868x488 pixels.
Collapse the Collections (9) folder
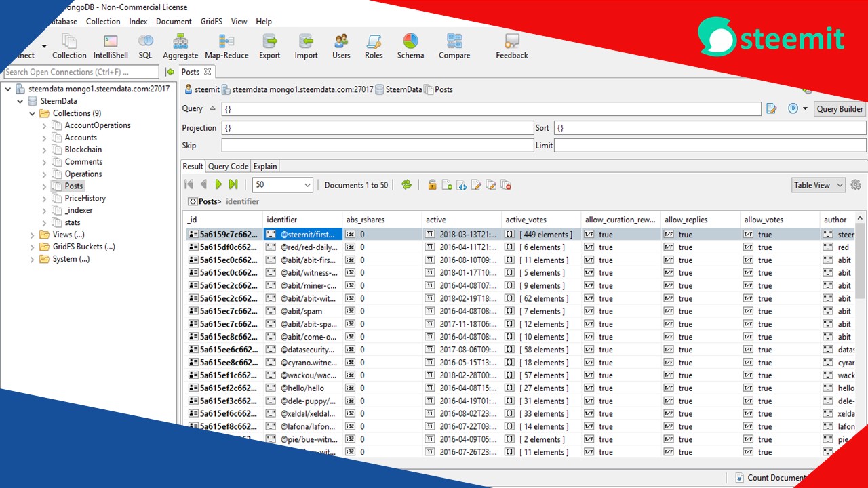point(33,113)
